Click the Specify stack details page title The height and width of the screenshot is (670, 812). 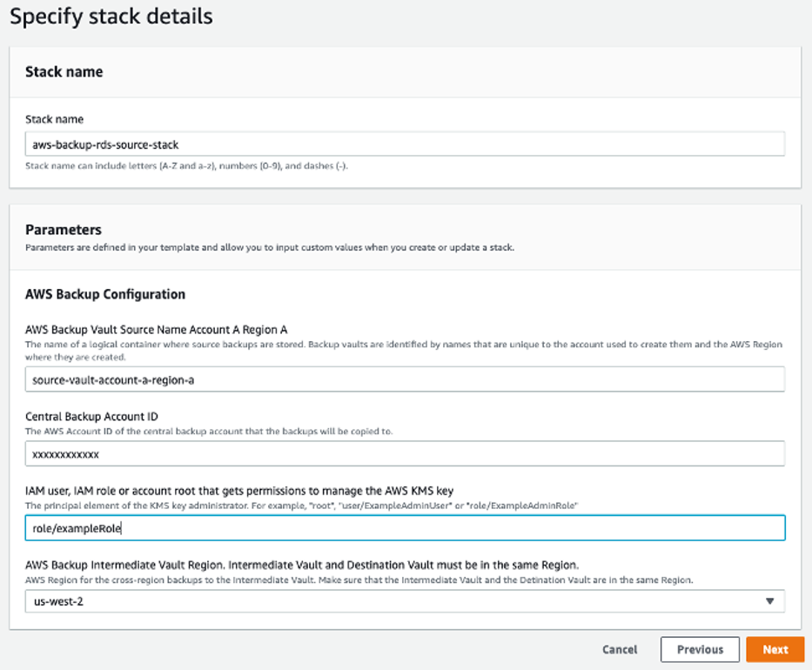point(109,17)
